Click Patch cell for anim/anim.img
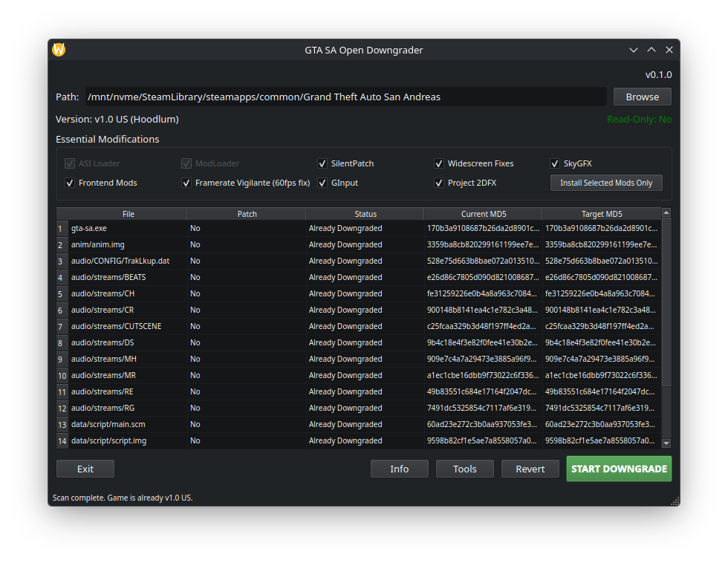This screenshot has height=563, width=728. [x=246, y=244]
